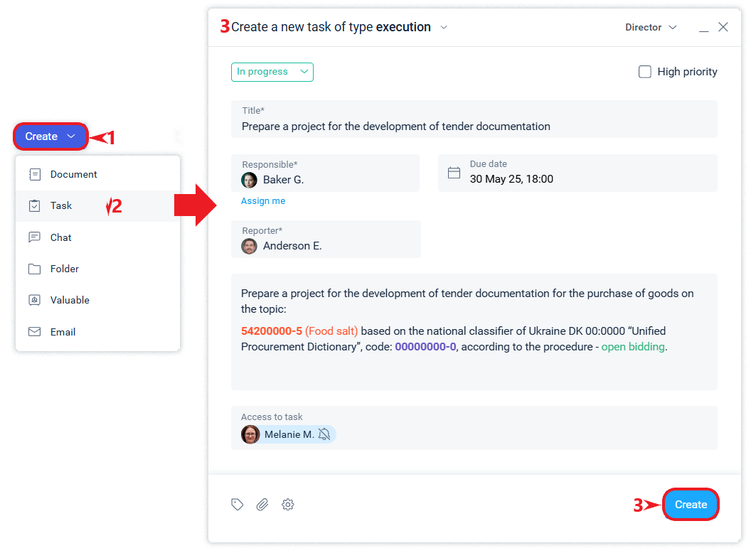The image size is (756, 553).
Task: Open task settings gear icon
Action: (288, 505)
